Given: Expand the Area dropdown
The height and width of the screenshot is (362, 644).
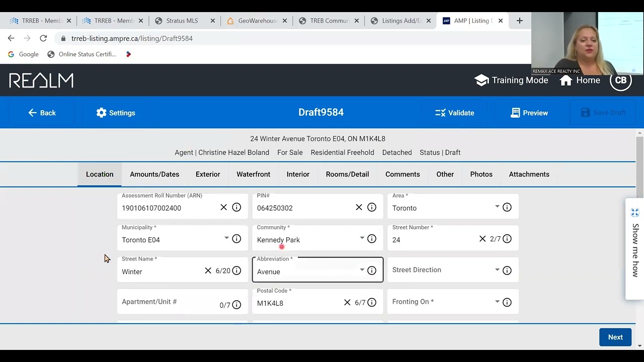Looking at the screenshot, I should click(x=497, y=207).
